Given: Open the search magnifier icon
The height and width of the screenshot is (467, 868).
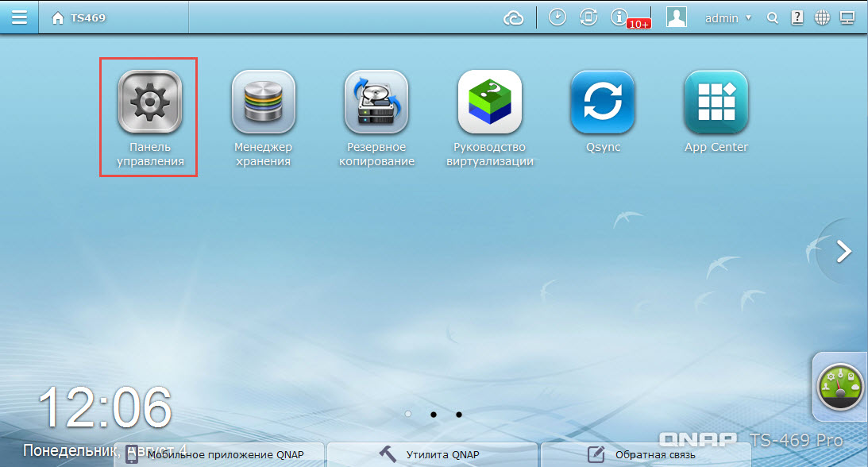Looking at the screenshot, I should click(772, 18).
